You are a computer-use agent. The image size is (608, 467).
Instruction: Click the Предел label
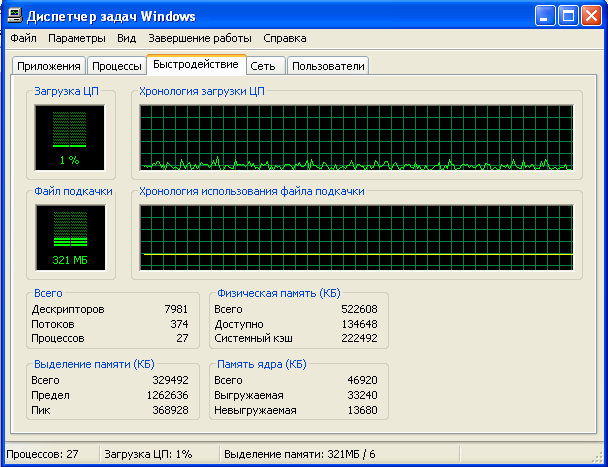(50, 396)
